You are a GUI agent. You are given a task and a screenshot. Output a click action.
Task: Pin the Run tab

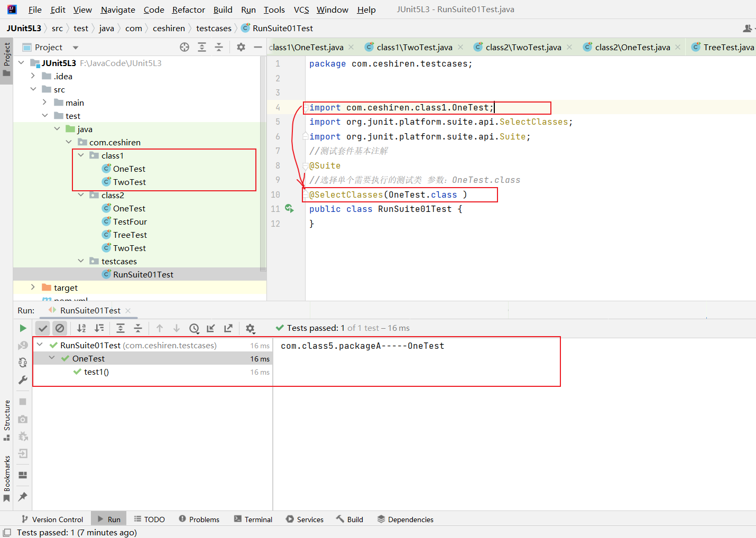click(23, 497)
